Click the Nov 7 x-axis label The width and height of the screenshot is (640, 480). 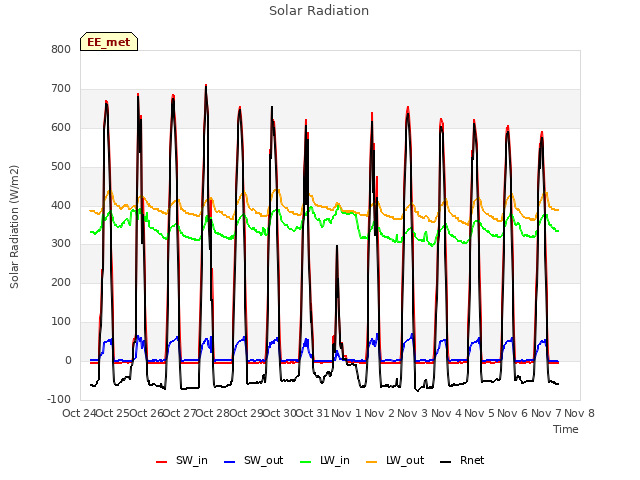pos(546,413)
